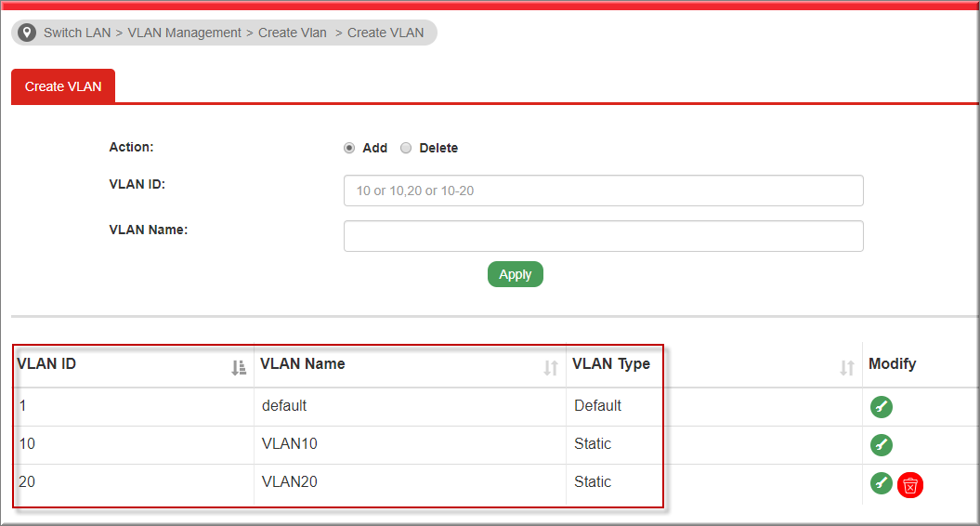980x526 pixels.
Task: Click the green Apply button
Action: pos(515,274)
